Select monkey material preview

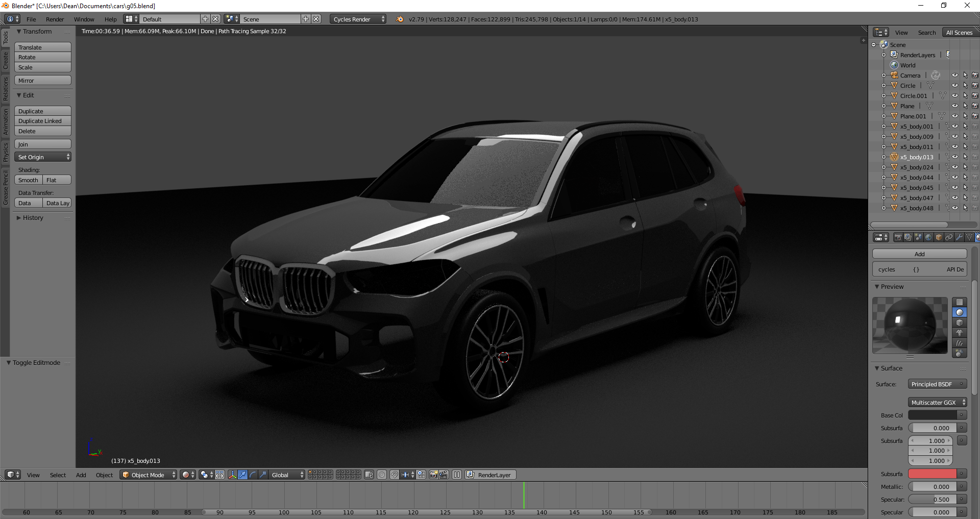point(960,333)
